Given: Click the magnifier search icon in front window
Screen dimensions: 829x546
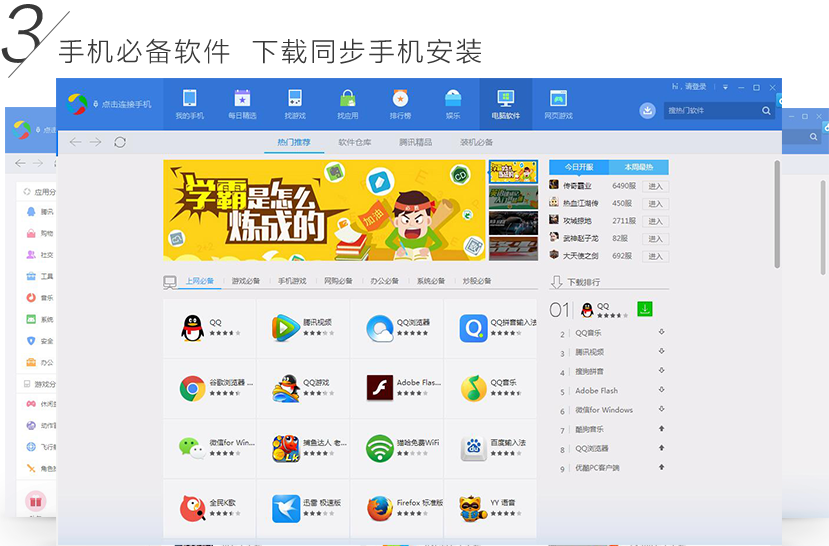Looking at the screenshot, I should pyautogui.click(x=766, y=110).
